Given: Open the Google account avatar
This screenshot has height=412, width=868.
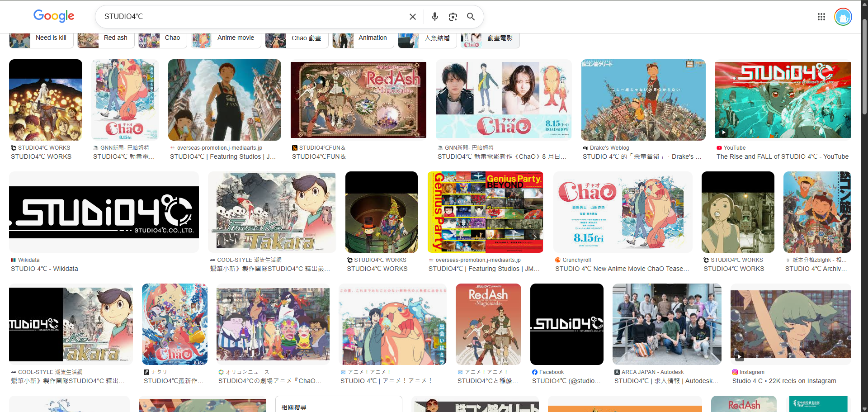Looking at the screenshot, I should [843, 17].
